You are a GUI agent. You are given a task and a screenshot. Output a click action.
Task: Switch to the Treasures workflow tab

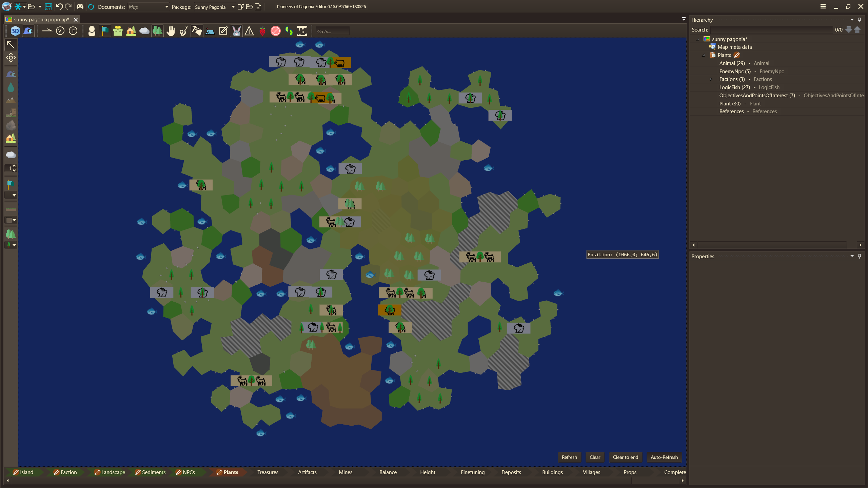tap(268, 472)
